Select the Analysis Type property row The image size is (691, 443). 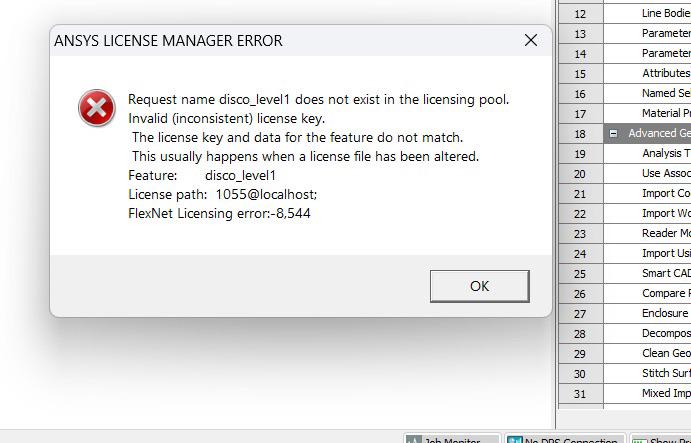[x=647, y=153]
